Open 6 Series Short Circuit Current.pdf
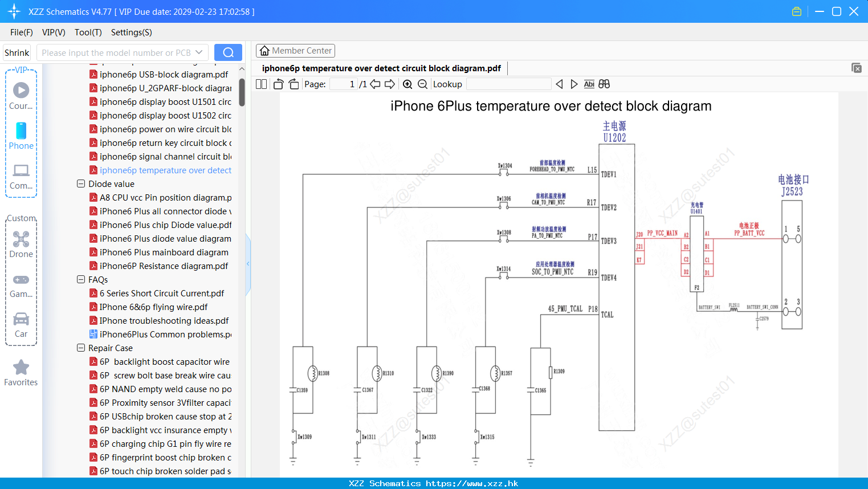Viewport: 868px width, 489px height. 157,294
